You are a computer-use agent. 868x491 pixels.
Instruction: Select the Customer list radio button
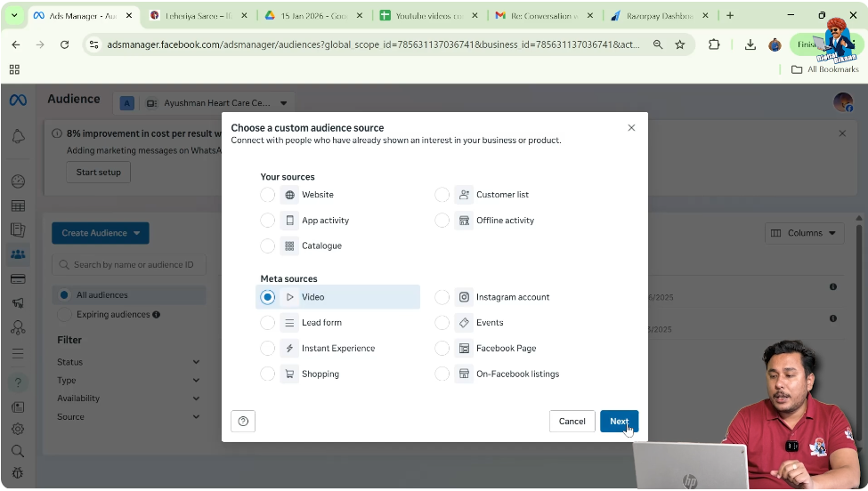coord(442,195)
